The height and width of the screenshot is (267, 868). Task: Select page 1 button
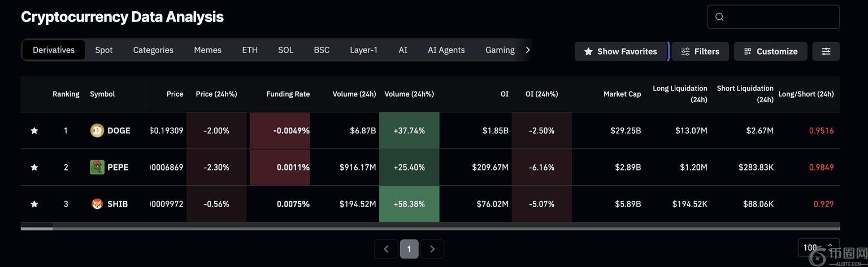tap(409, 249)
